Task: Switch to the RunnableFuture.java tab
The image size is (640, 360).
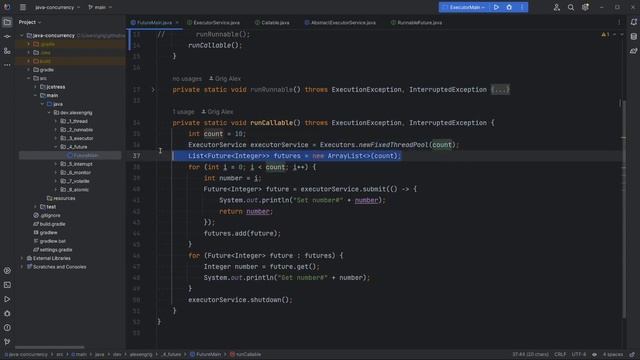Action: [x=416, y=22]
